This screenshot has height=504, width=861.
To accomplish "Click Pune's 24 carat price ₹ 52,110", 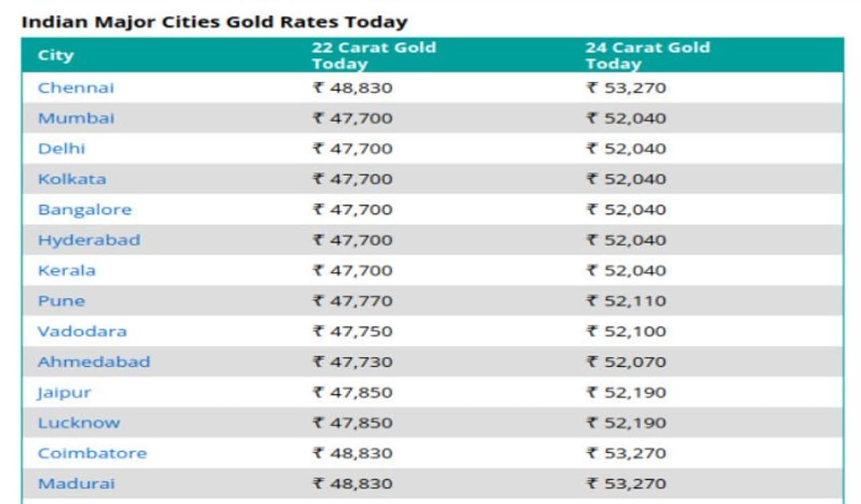I will tap(626, 301).
